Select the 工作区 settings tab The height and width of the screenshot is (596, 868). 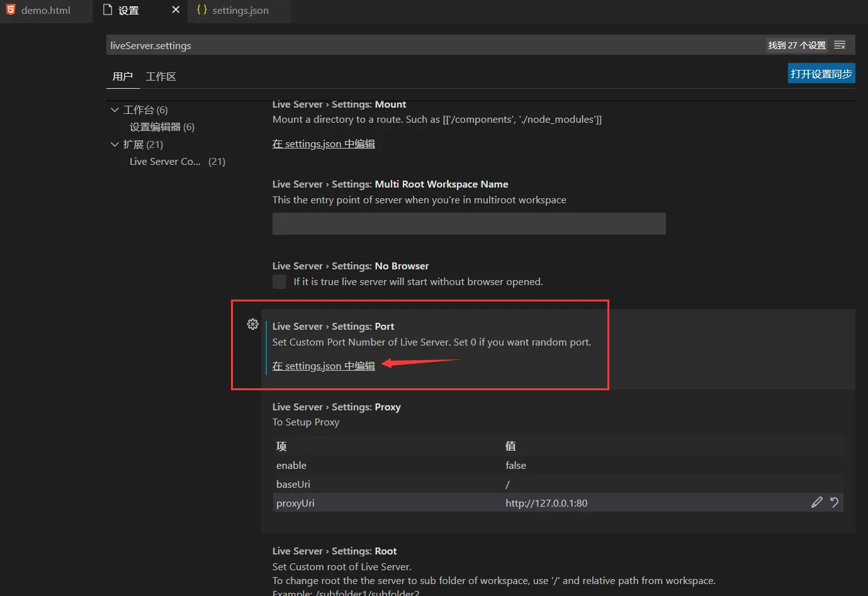pyautogui.click(x=161, y=76)
